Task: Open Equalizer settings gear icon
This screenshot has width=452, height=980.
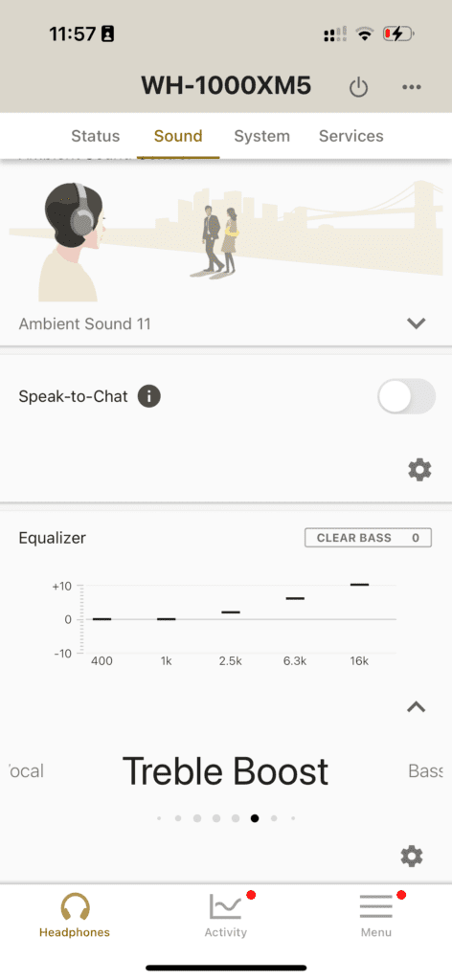Action: coord(412,857)
